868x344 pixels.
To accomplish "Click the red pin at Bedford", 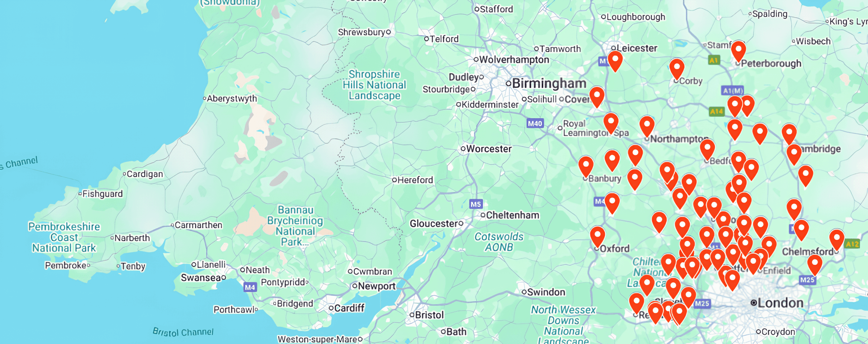I will pos(707,149).
